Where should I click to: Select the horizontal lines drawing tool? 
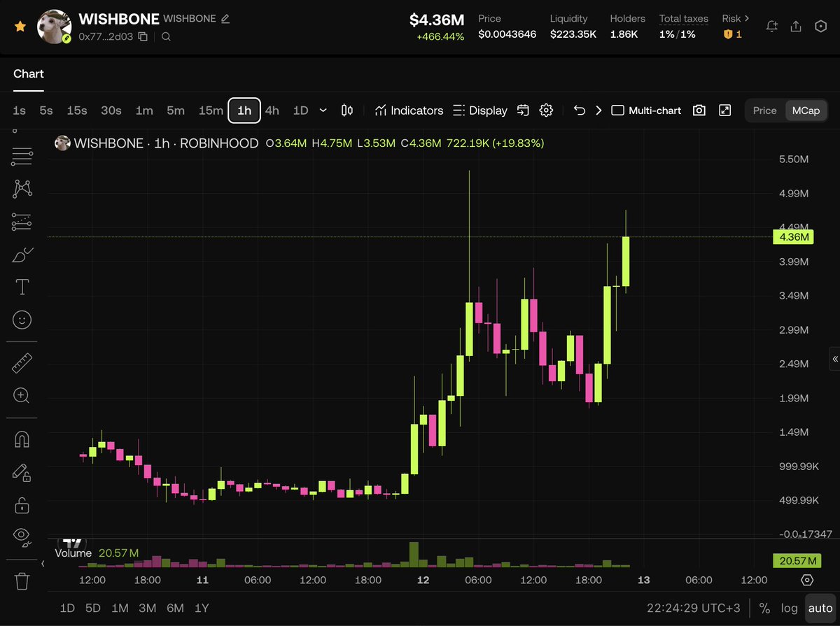[22, 157]
